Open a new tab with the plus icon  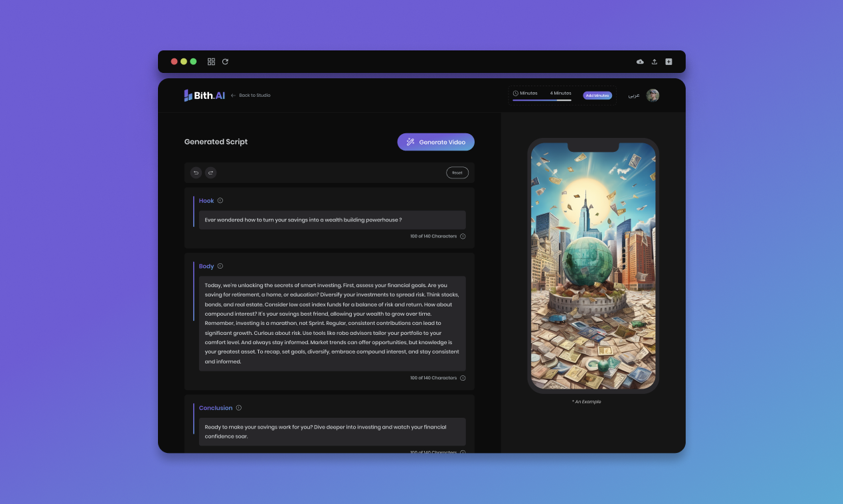coord(668,61)
